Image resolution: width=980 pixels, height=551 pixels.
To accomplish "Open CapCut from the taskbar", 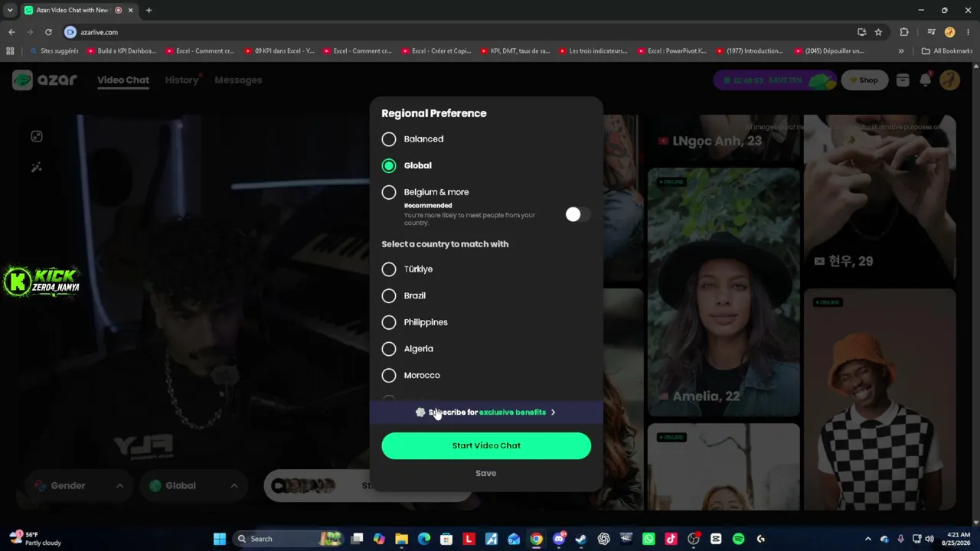I will tap(716, 539).
